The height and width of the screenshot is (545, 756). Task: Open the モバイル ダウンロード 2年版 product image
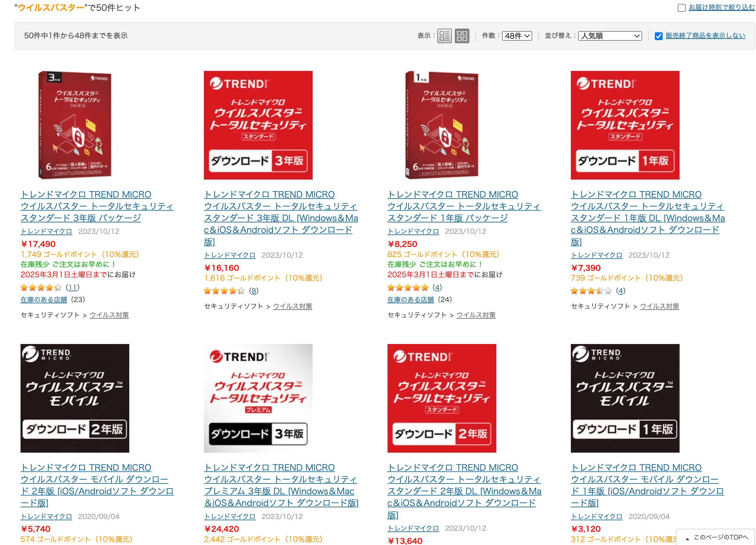click(x=75, y=398)
